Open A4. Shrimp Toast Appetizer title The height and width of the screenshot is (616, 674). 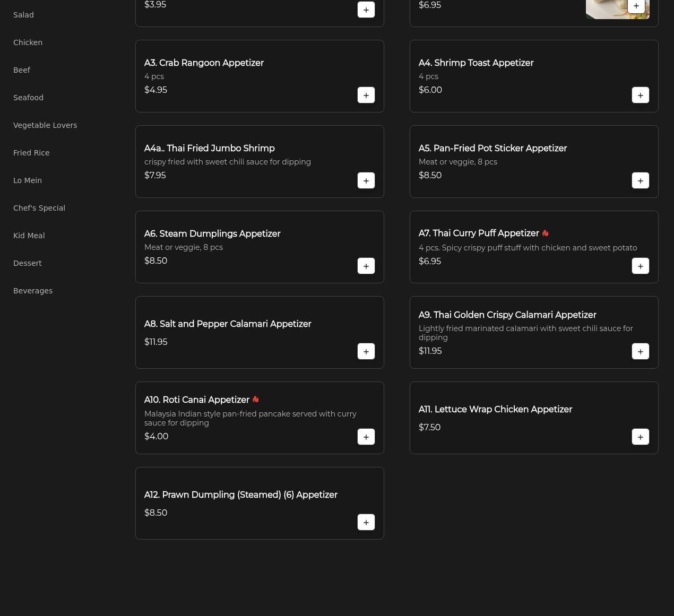[476, 63]
